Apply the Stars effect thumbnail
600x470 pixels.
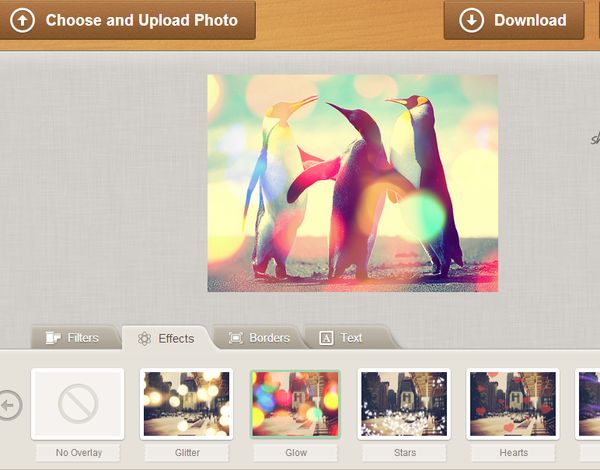(x=404, y=404)
